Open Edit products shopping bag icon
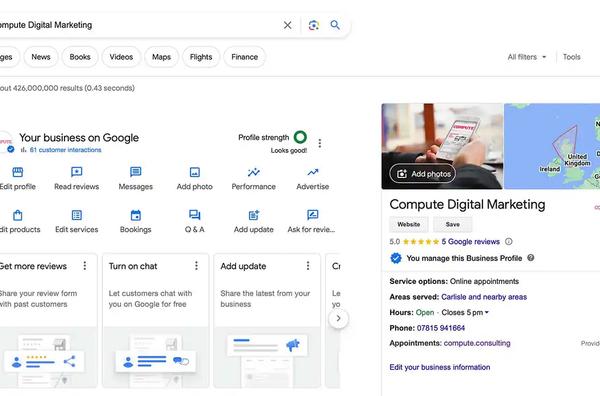The image size is (600, 396). (x=18, y=215)
